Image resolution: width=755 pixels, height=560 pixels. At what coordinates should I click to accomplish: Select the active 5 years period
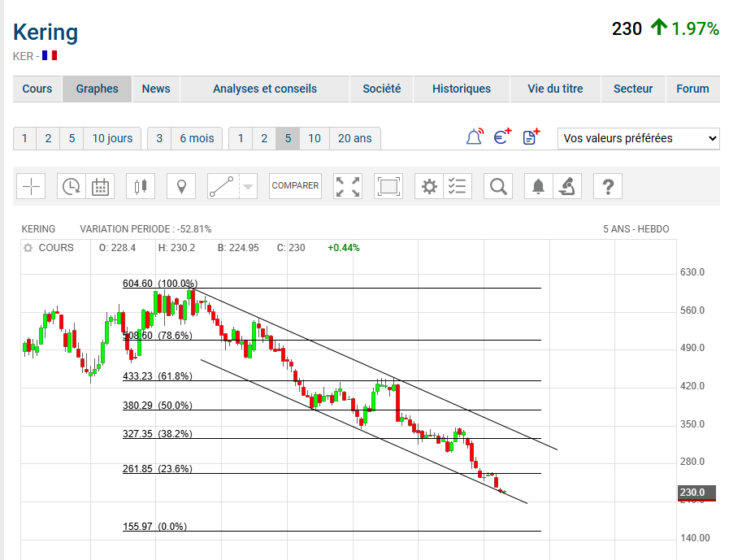(x=288, y=138)
